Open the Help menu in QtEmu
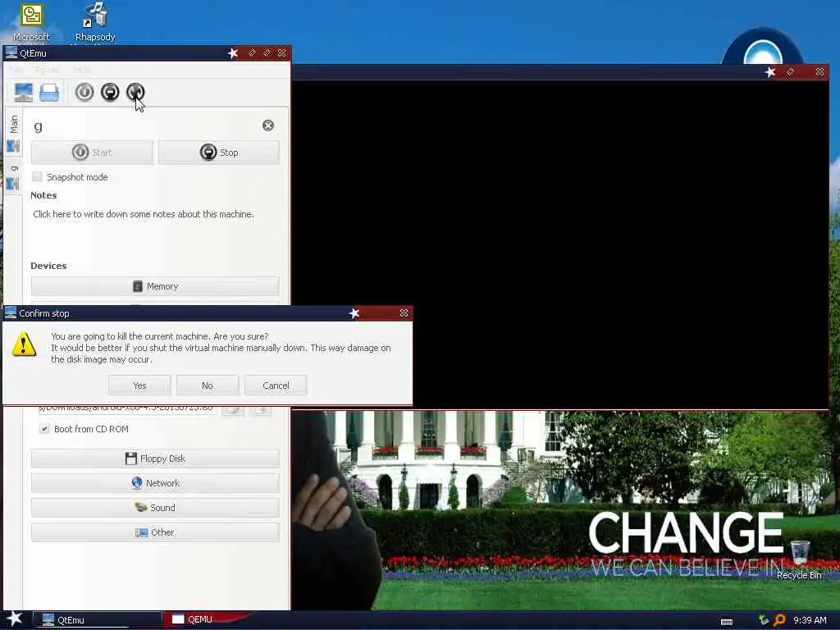Image resolution: width=840 pixels, height=630 pixels. click(x=81, y=70)
